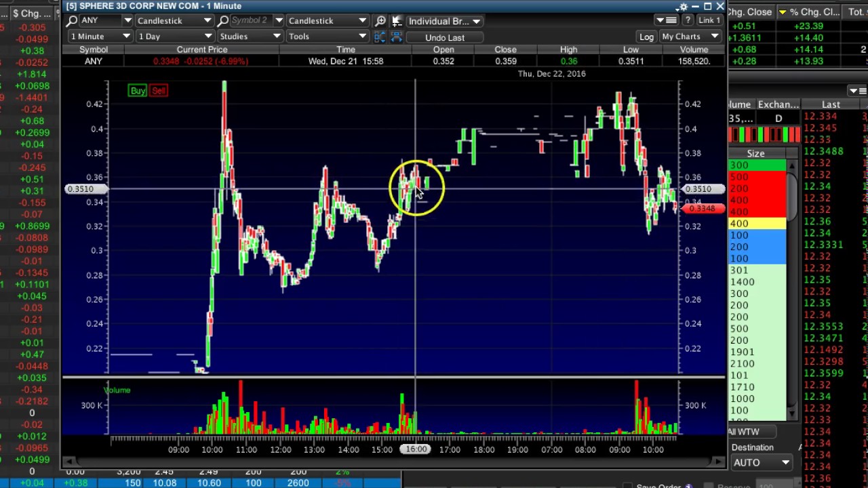Open the chart help question mark
Viewport: 868px width, 488px height.
[688, 20]
